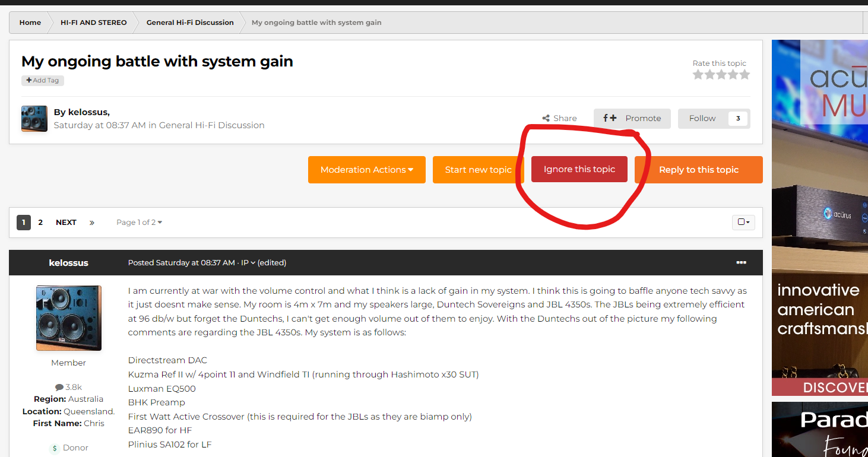Go to Home in breadcrumb
This screenshot has height=457, width=868.
(30, 23)
